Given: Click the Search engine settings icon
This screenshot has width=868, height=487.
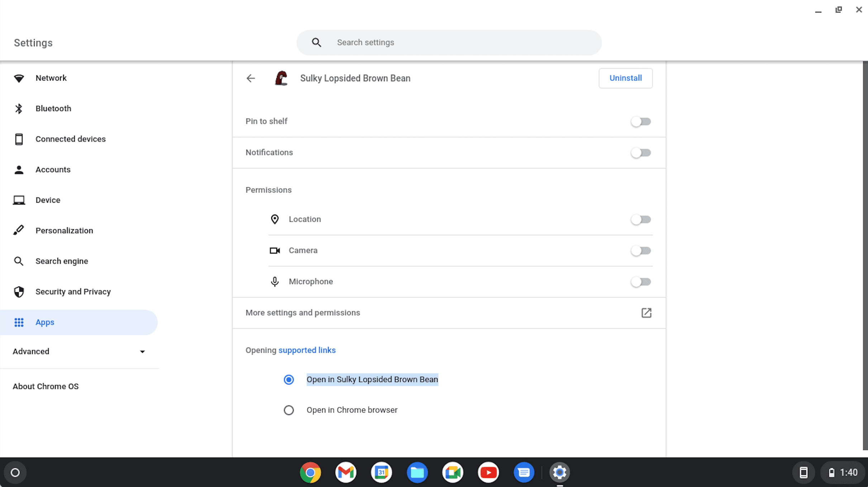Looking at the screenshot, I should pos(20,261).
